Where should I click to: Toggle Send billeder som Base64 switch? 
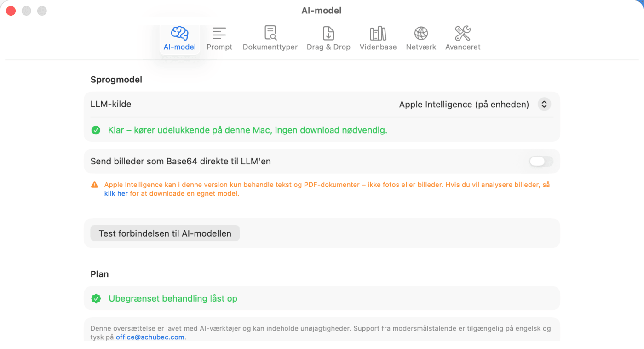(541, 161)
